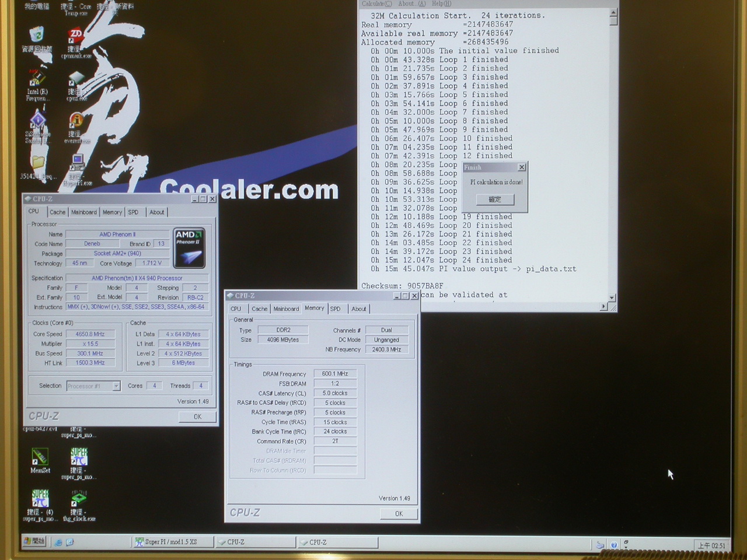Click the CAS# Latency value 5.0 clocks

click(x=335, y=393)
